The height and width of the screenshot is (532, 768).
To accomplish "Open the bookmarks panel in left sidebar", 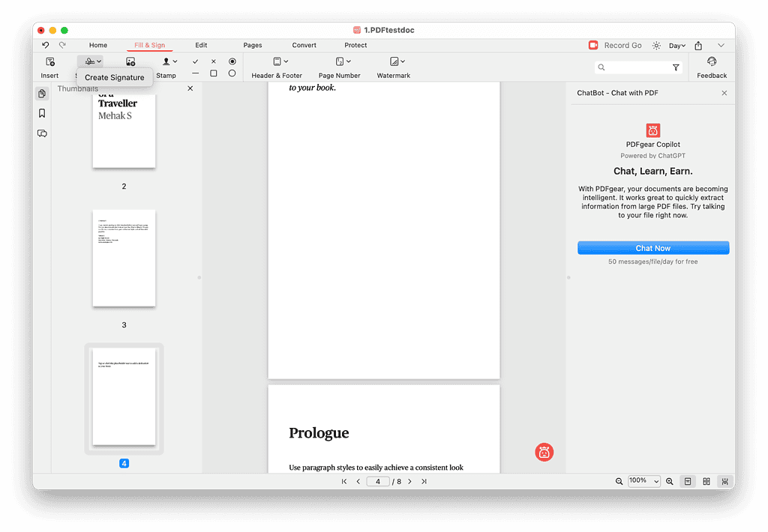I will pyautogui.click(x=42, y=113).
